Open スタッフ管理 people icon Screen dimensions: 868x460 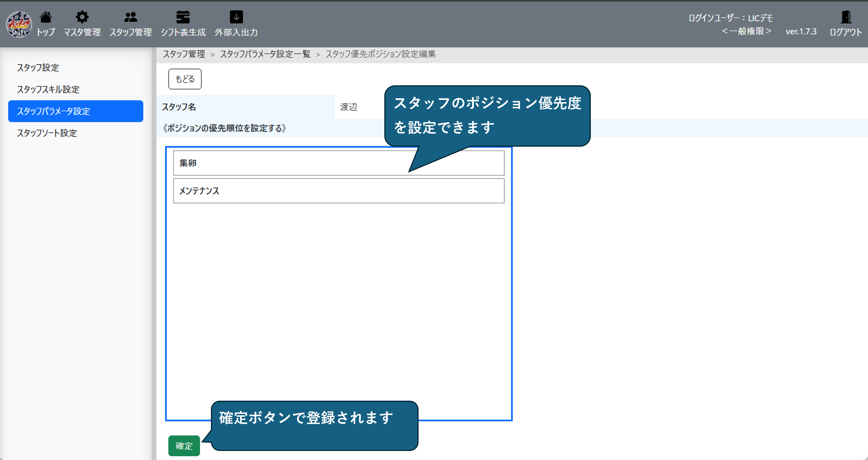[x=130, y=17]
